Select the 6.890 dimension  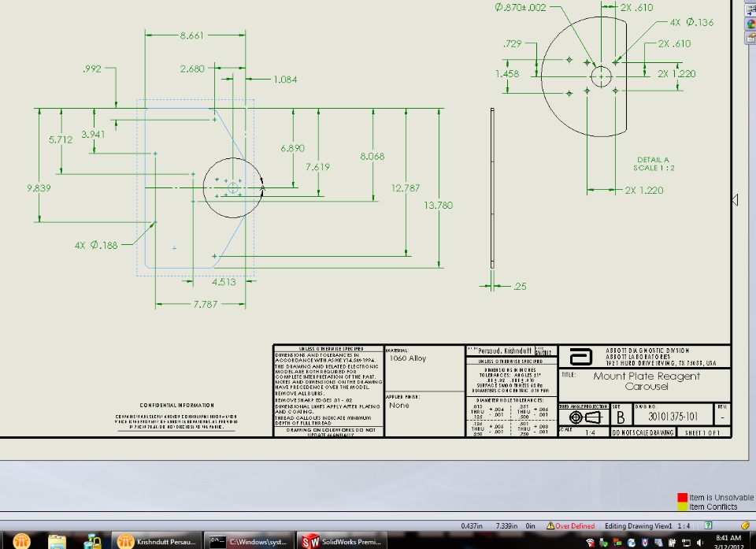click(293, 148)
